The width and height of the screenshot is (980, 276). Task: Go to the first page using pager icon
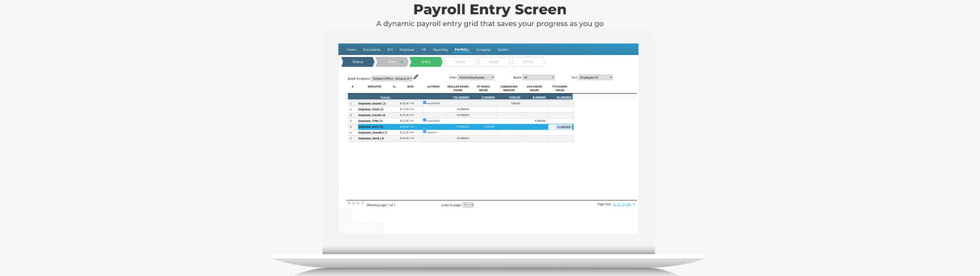(349, 203)
